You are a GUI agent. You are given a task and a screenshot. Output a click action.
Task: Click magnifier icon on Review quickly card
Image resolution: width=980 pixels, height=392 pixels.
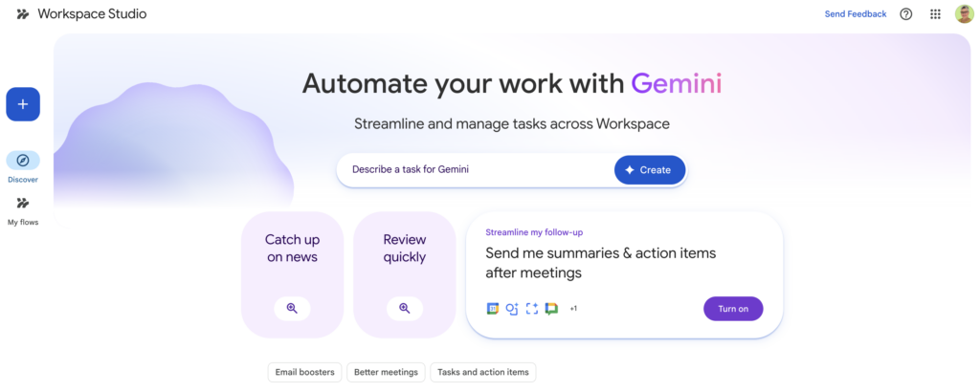(405, 309)
